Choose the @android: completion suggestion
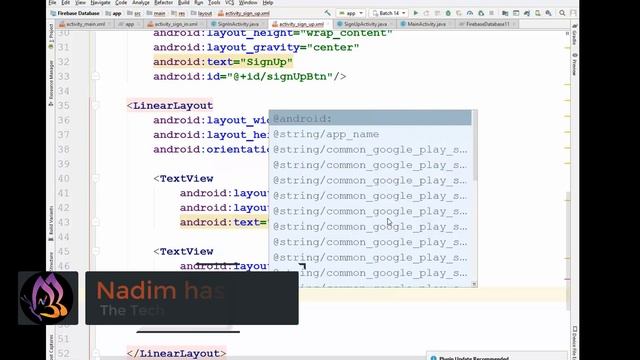Image resolution: width=640 pixels, height=360 pixels. 370,119
